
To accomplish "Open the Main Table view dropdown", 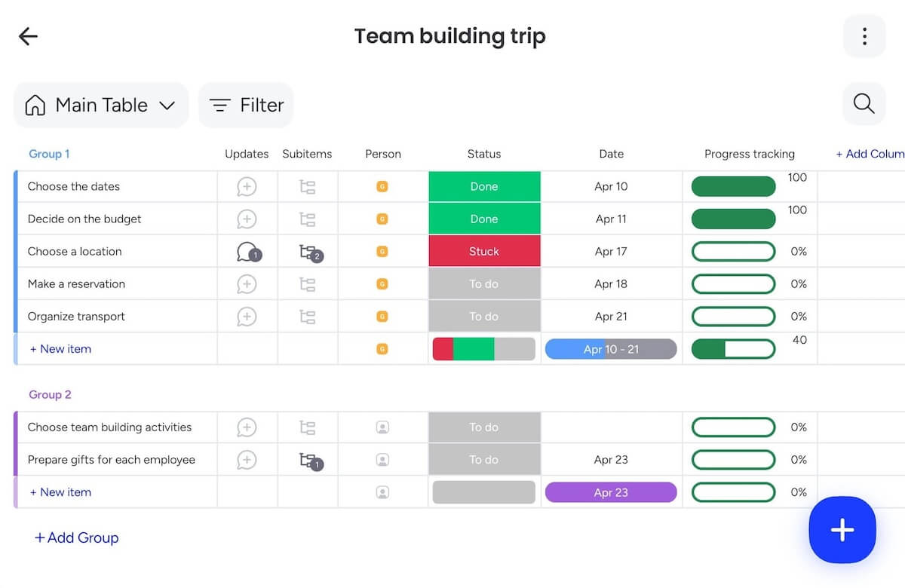I will pyautogui.click(x=101, y=106).
